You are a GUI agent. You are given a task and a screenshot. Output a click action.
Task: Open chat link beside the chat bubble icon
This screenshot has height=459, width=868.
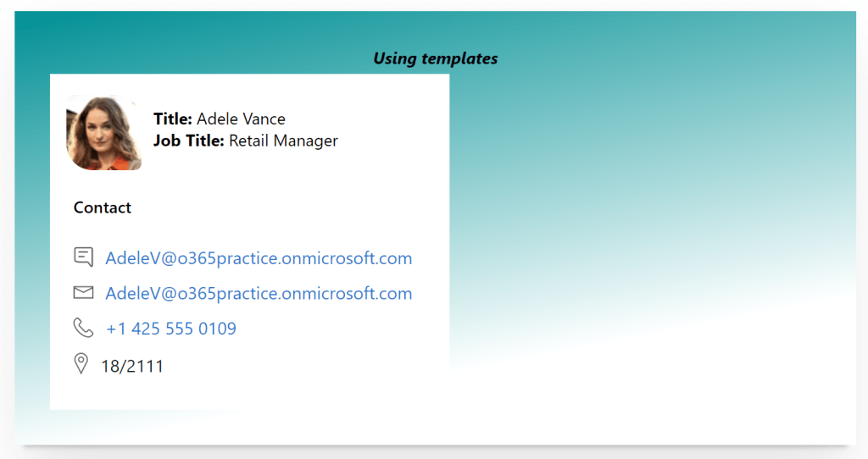(x=258, y=258)
